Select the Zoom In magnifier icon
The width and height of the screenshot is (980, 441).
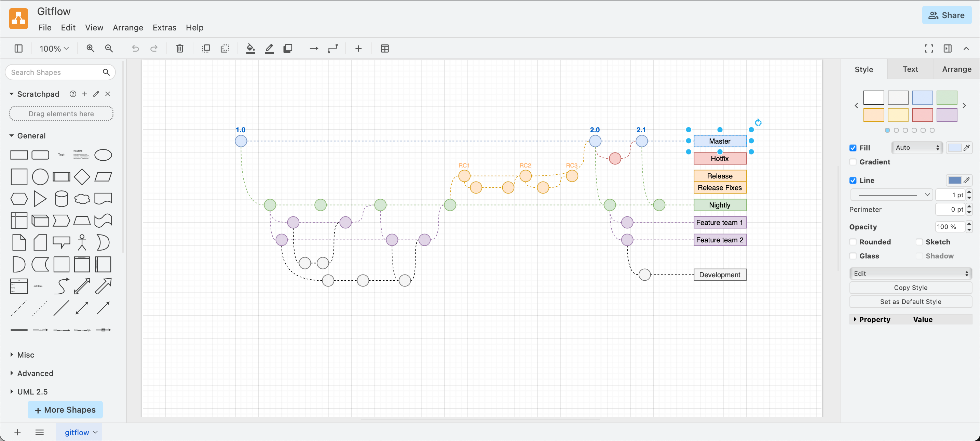point(90,48)
